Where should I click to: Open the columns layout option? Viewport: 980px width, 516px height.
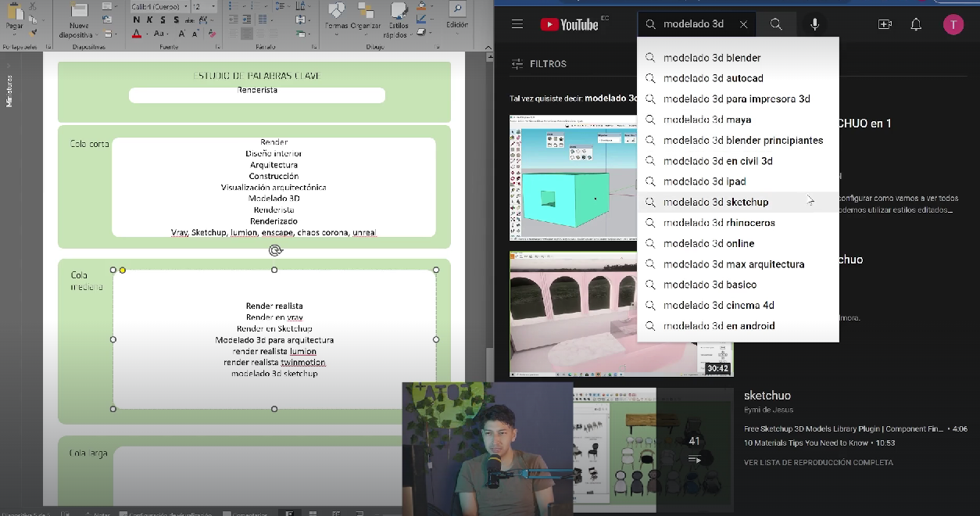click(x=264, y=19)
